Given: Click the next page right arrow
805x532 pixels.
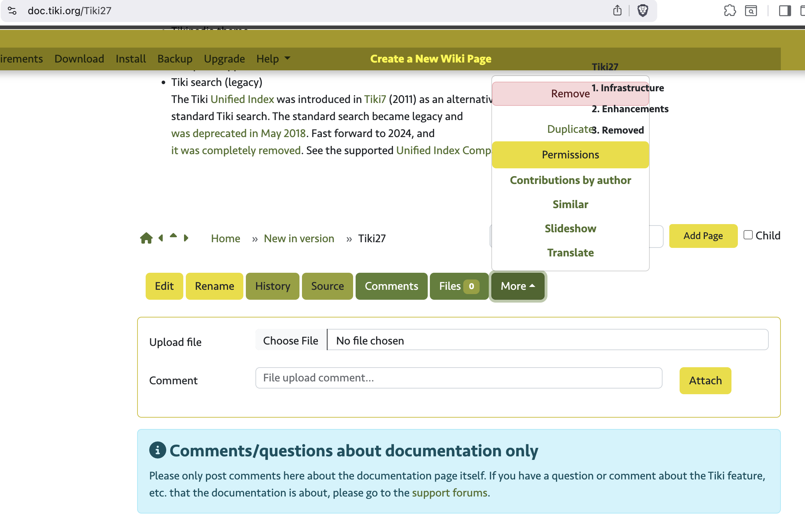Looking at the screenshot, I should click(x=186, y=238).
